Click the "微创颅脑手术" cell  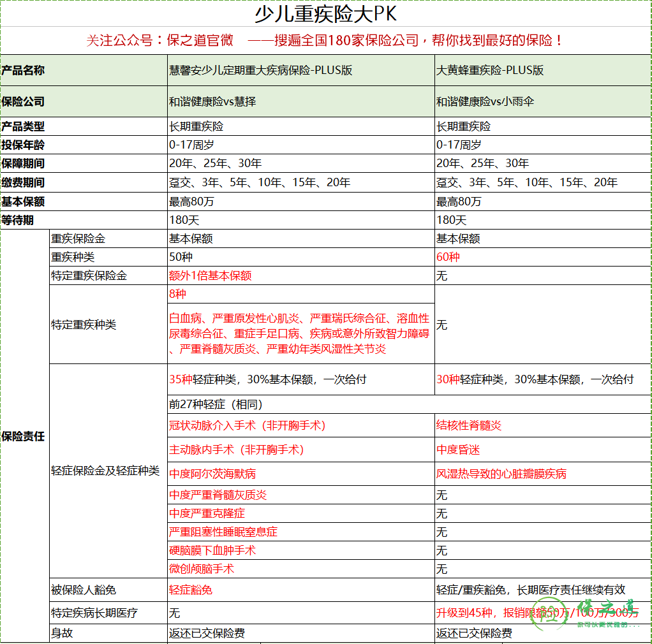(301, 569)
